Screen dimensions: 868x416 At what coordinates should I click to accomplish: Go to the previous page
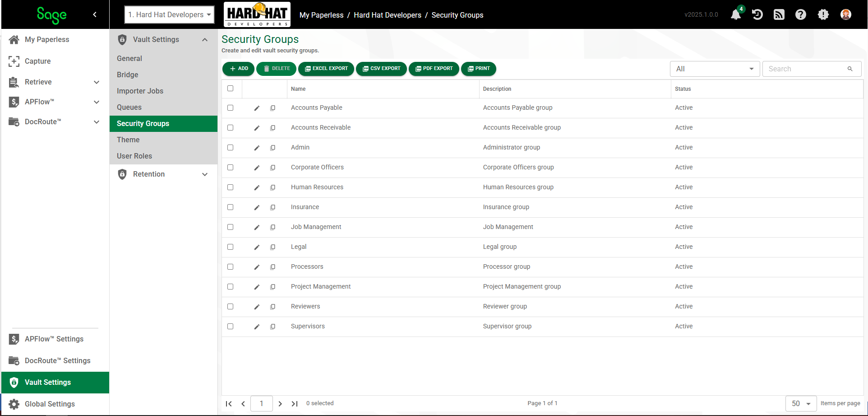click(243, 403)
